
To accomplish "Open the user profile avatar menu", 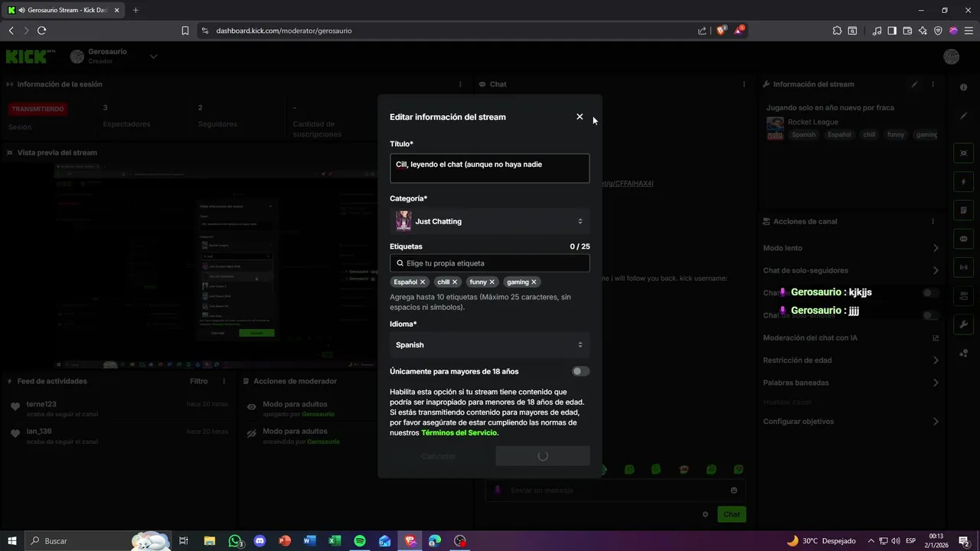I will [x=951, y=57].
